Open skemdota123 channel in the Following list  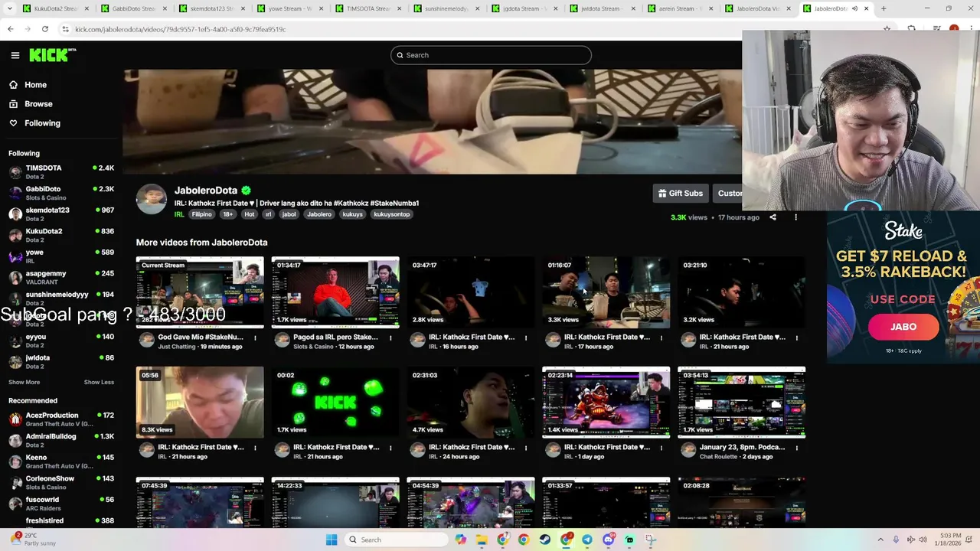[x=61, y=214]
